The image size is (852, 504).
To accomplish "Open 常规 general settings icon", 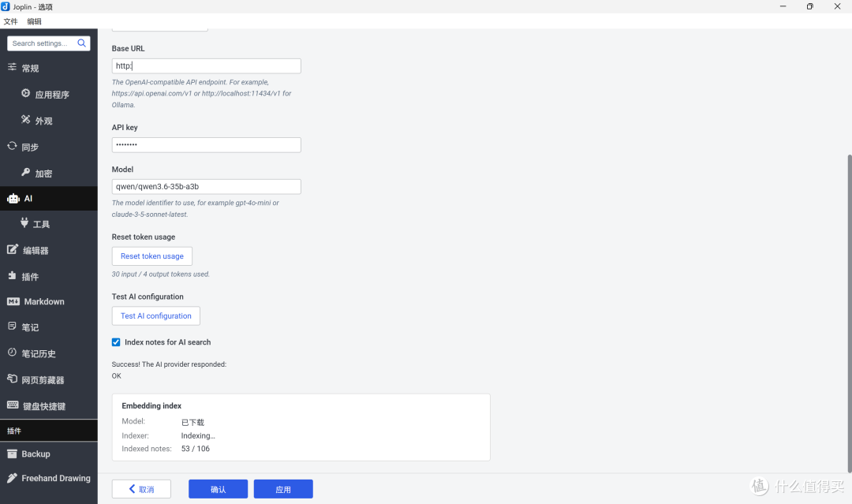I will coord(12,67).
